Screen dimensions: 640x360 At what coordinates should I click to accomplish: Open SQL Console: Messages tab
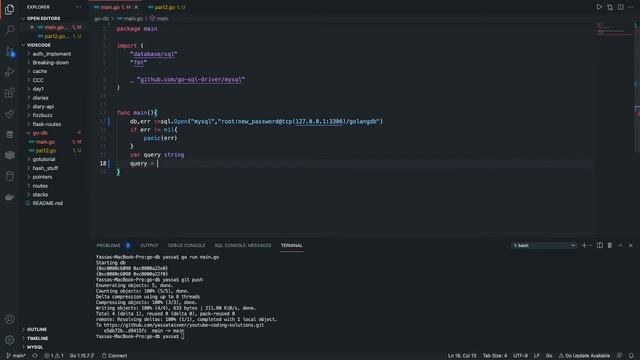click(243, 245)
